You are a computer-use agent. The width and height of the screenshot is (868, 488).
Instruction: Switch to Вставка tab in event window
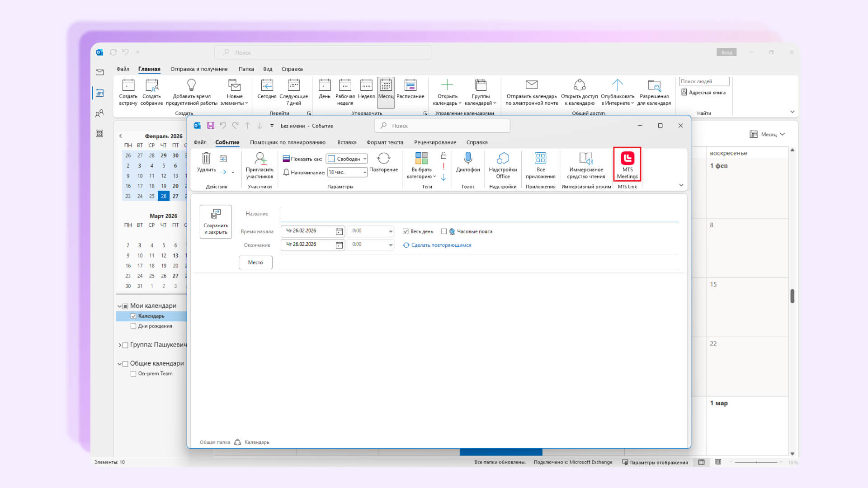(347, 142)
